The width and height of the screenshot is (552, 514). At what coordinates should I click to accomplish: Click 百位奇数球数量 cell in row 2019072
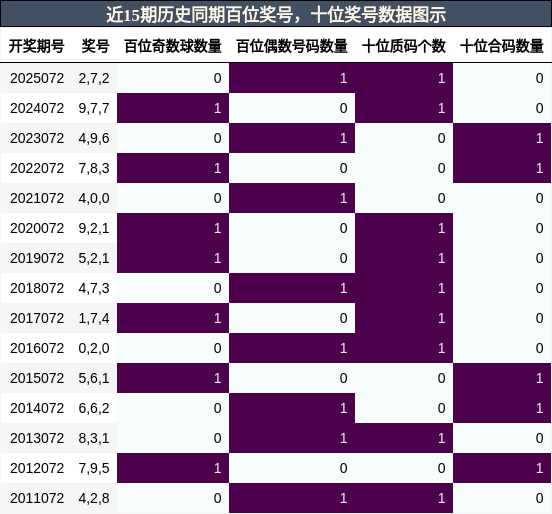click(x=173, y=258)
